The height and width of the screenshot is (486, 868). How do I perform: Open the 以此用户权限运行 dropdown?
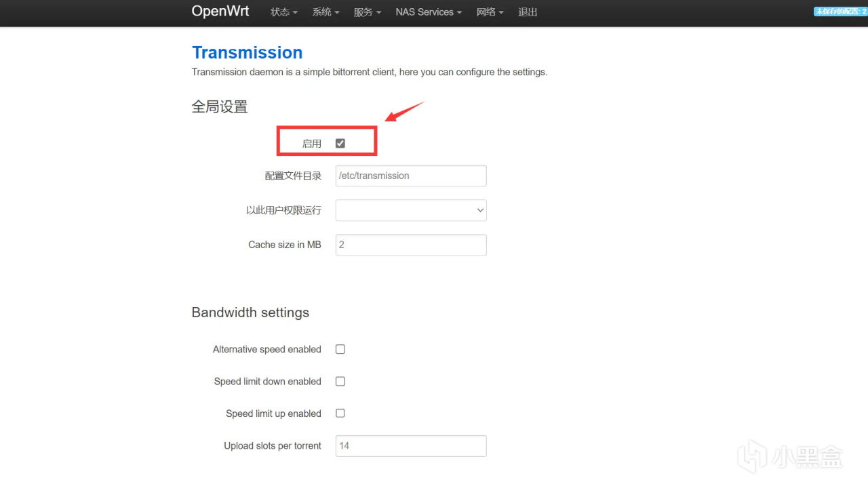[x=411, y=210]
